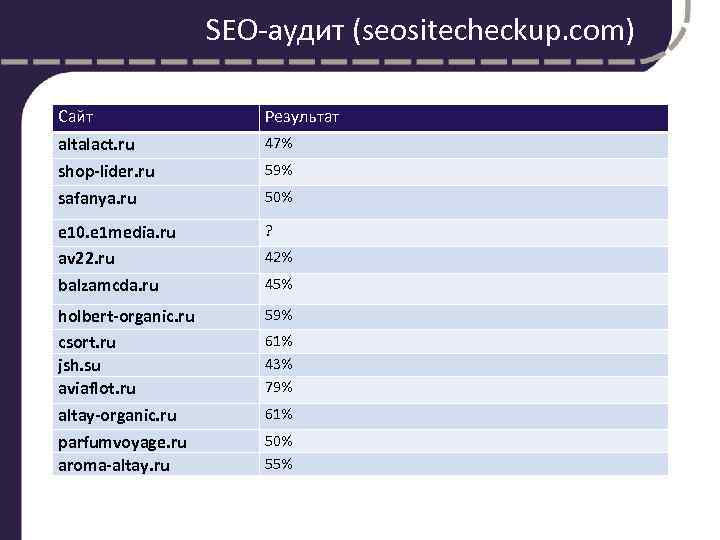
Task: Click the 79% result value
Action: pos(278,386)
